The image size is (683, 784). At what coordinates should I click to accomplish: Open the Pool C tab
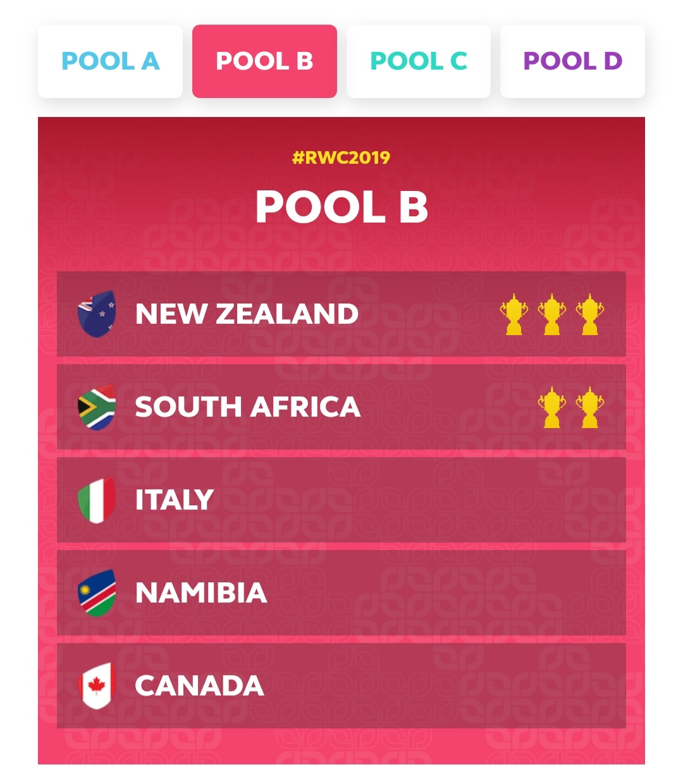419,61
